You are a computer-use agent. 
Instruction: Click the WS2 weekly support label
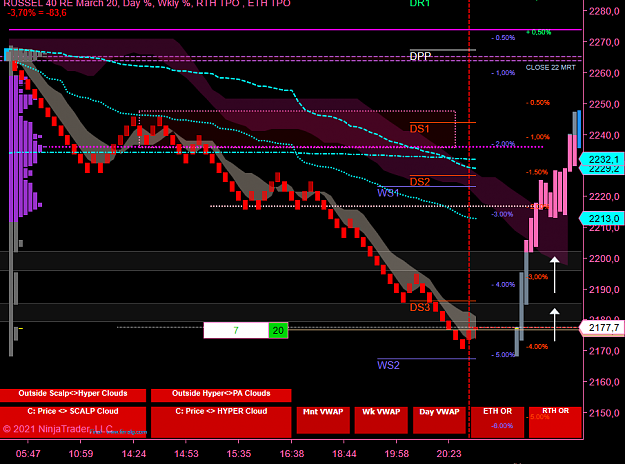388,365
